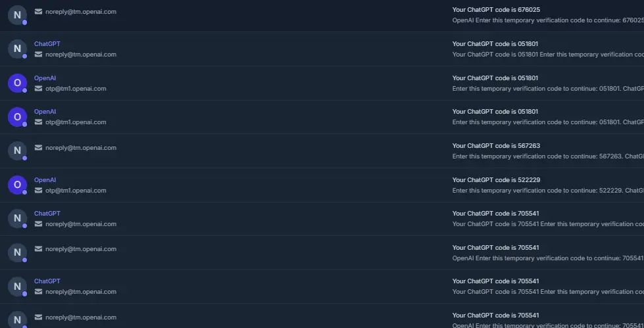Click the purple status dot on the 676025 avatar
644x328 pixels.
24,22
